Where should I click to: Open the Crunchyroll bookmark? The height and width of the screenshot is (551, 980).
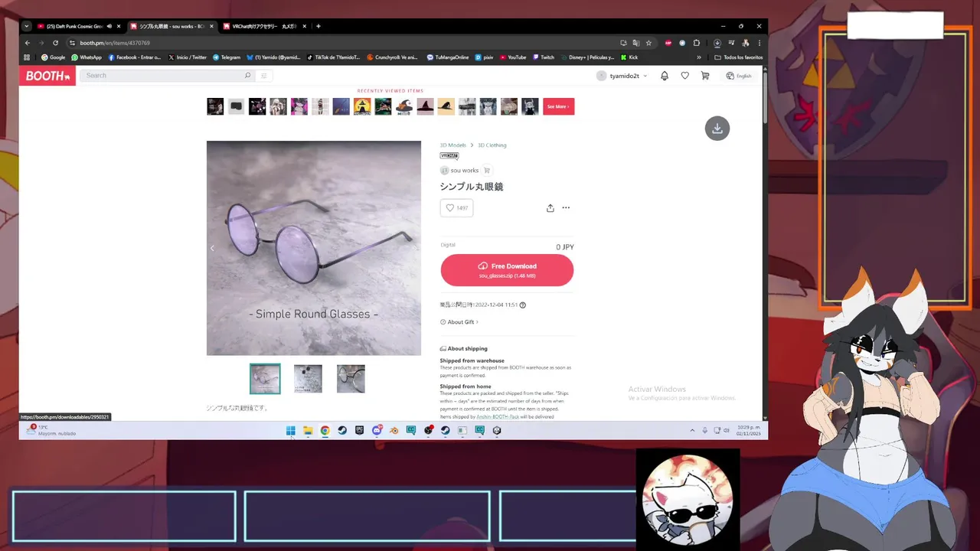coord(392,57)
